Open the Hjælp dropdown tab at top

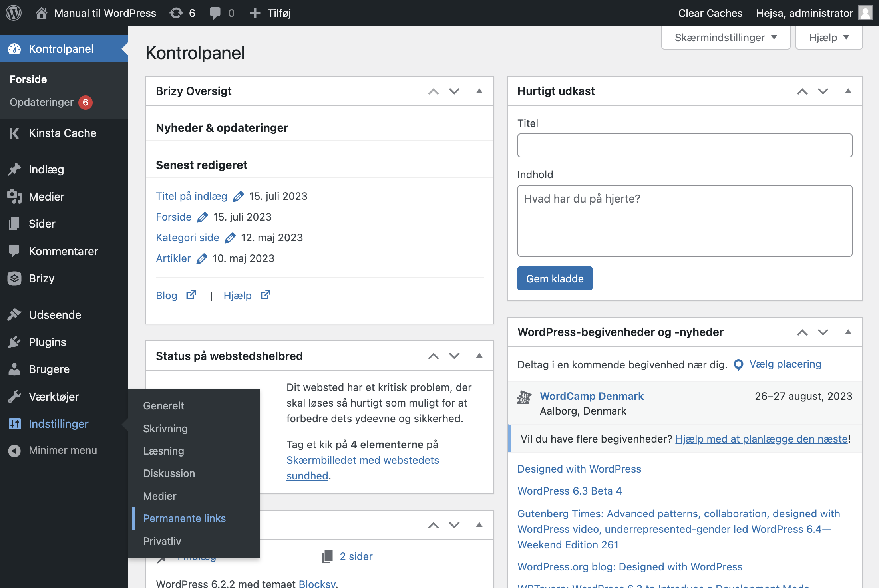pos(829,38)
